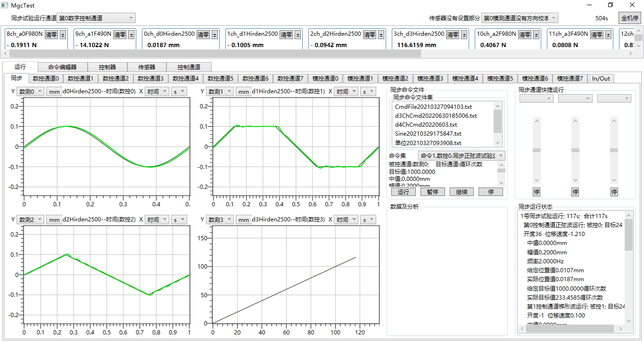Click the mm unit button on d2Hirden2500 chart
The width and height of the screenshot is (644, 342).
(x=54, y=219)
